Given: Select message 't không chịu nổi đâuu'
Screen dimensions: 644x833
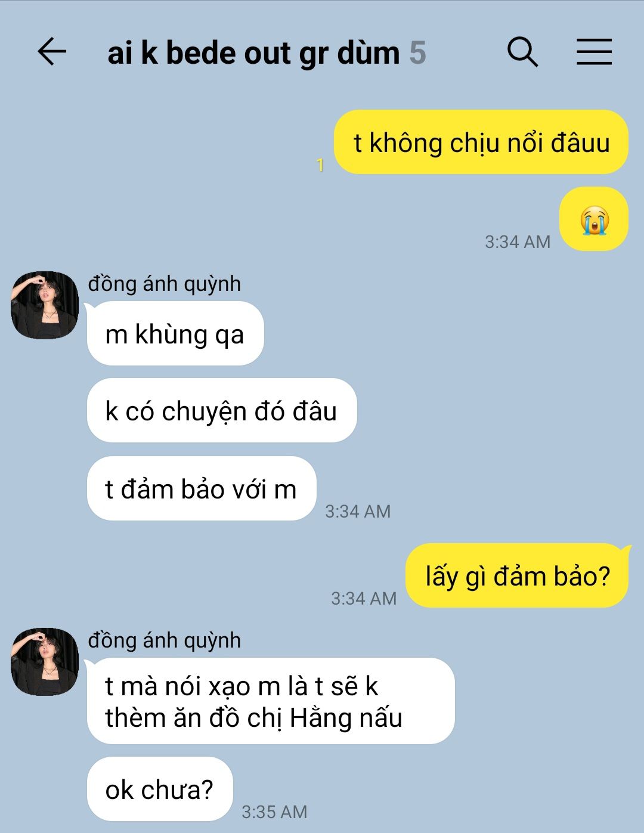Looking at the screenshot, I should point(481,143).
